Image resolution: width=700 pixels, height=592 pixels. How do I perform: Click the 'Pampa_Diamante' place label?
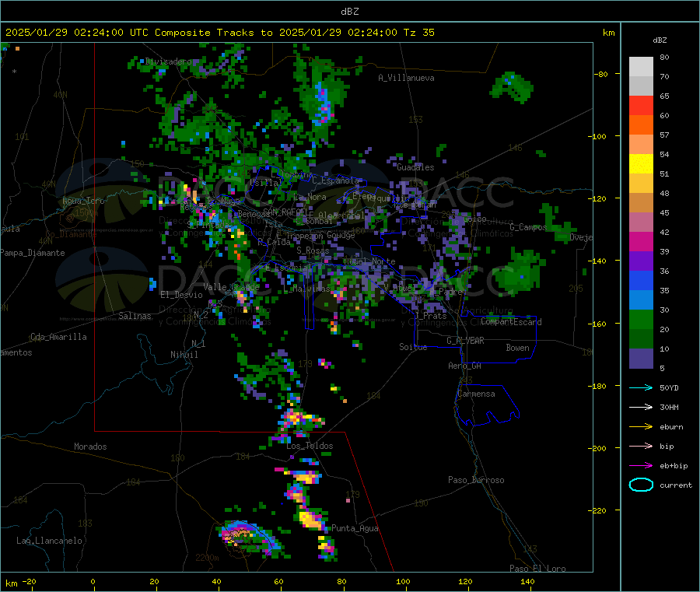pos(33,253)
